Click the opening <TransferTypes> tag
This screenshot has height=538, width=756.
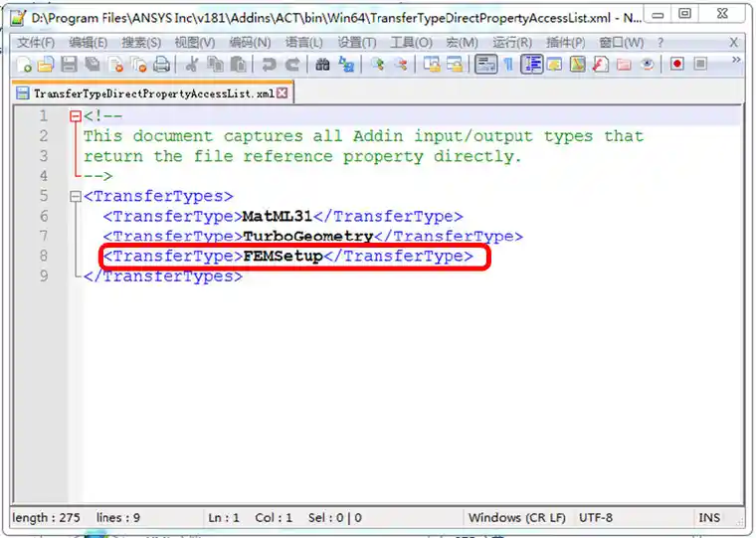(x=158, y=196)
